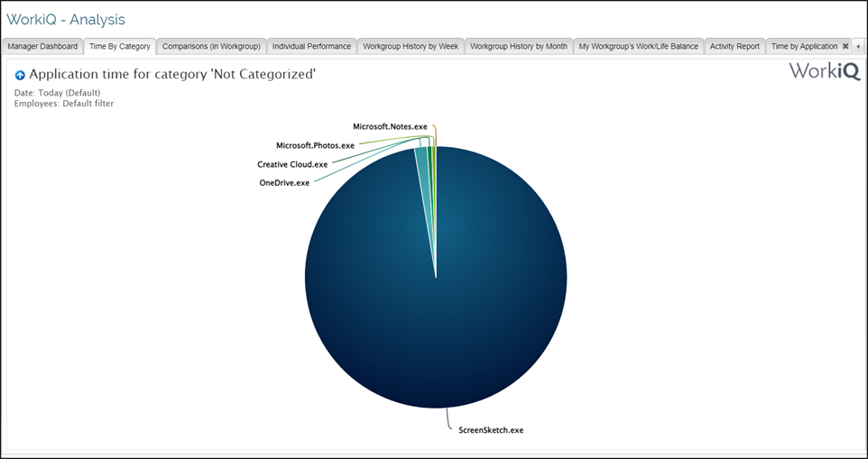
Task: Click the WorkiQ - Analysis page title
Action: 66,19
